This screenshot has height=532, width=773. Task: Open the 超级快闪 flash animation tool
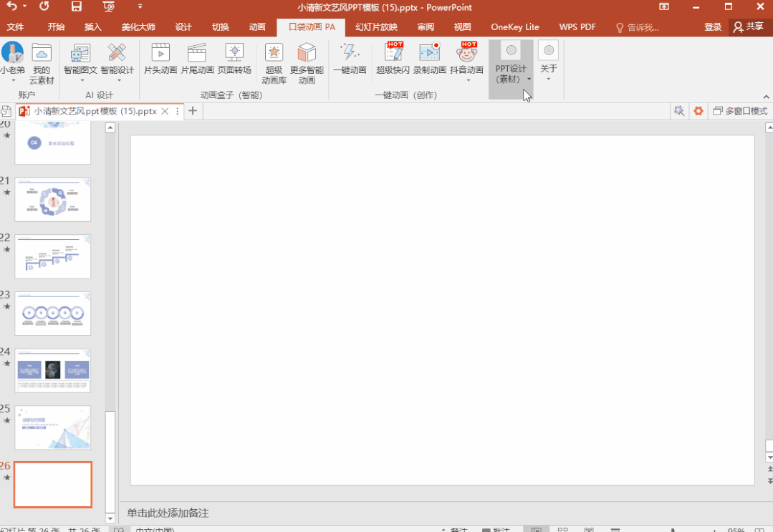point(393,53)
